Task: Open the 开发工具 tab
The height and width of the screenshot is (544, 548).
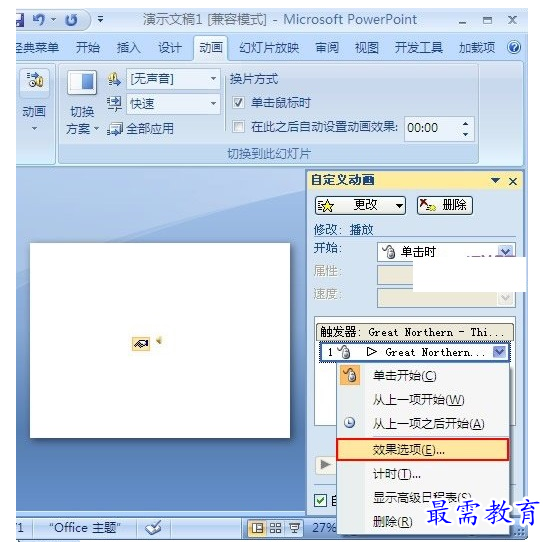Action: [419, 47]
